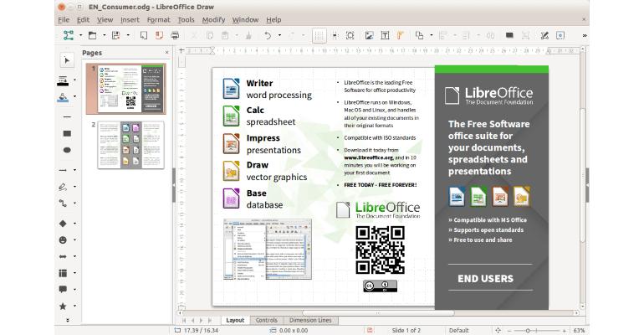644x335 pixels.
Task: Open the Format menu
Action: (x=158, y=19)
